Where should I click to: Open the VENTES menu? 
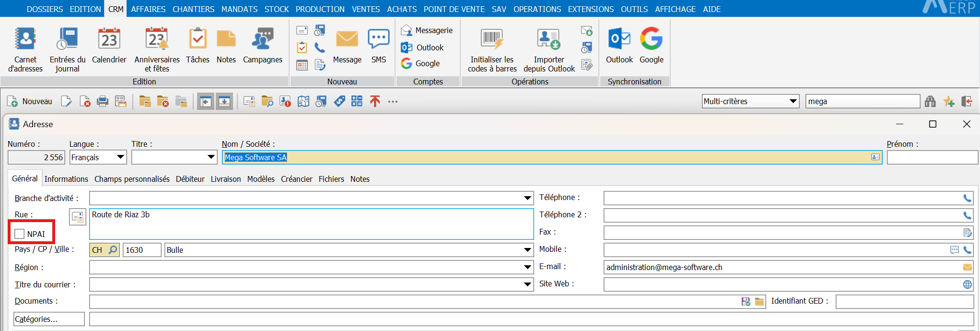pyautogui.click(x=366, y=9)
